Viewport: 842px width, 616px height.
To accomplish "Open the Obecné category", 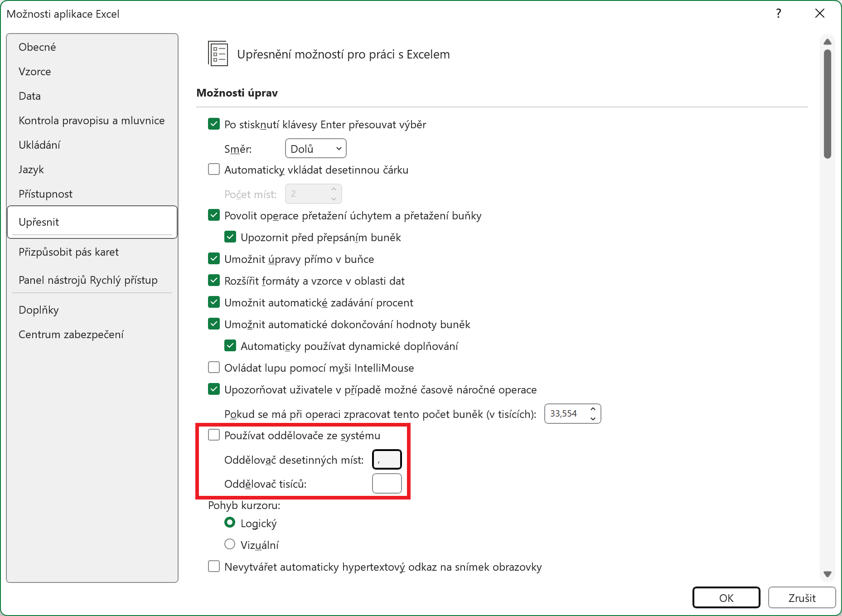I will point(92,47).
